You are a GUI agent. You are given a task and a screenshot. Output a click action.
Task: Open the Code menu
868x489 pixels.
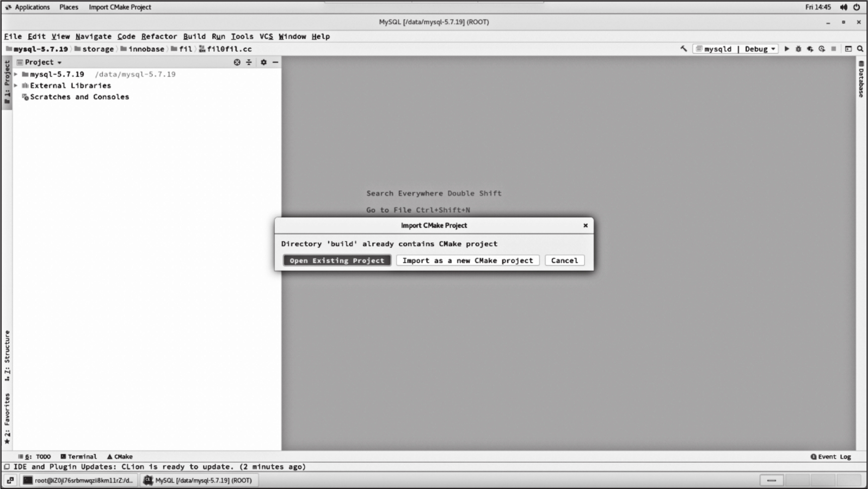126,36
